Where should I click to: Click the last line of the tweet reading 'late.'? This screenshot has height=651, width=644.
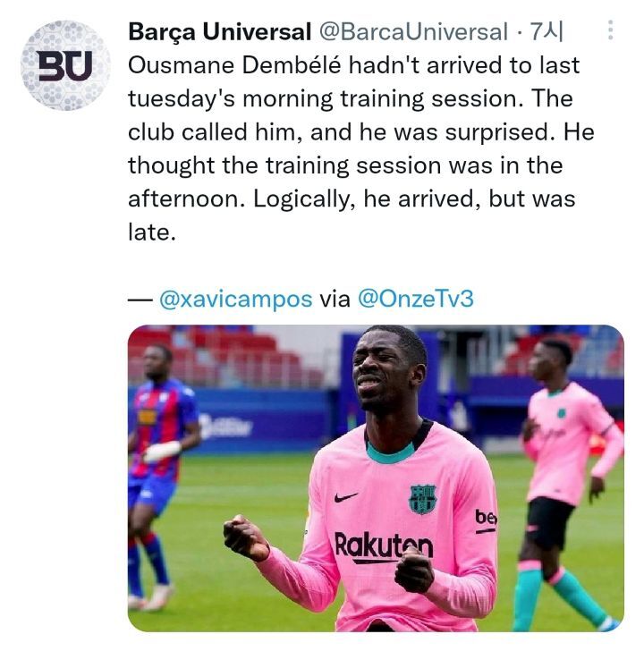coord(152,232)
